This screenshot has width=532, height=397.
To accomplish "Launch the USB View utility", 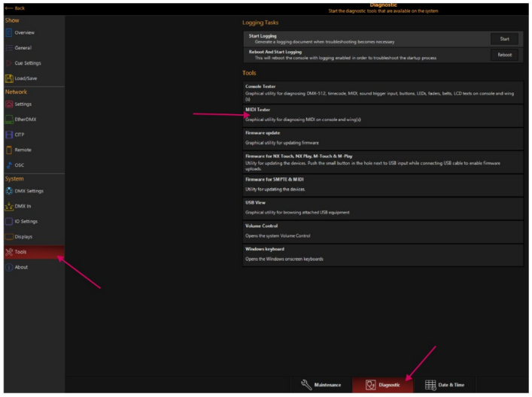I will (x=382, y=208).
